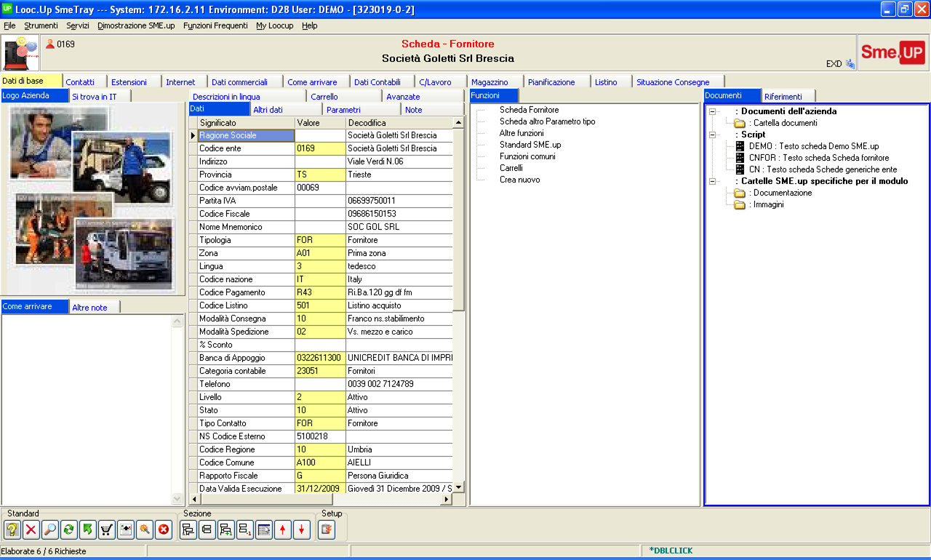The height and width of the screenshot is (560, 931).
Task: Collapse the Script tree node
Action: click(712, 135)
